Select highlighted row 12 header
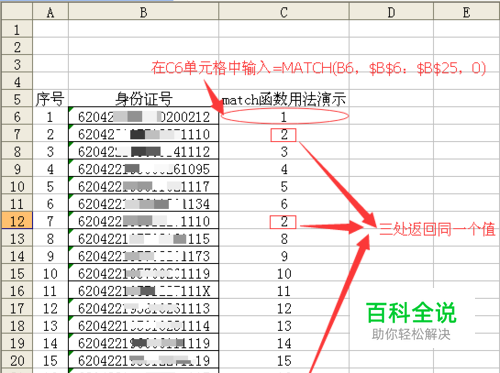The width and height of the screenshot is (500, 373). (17, 221)
